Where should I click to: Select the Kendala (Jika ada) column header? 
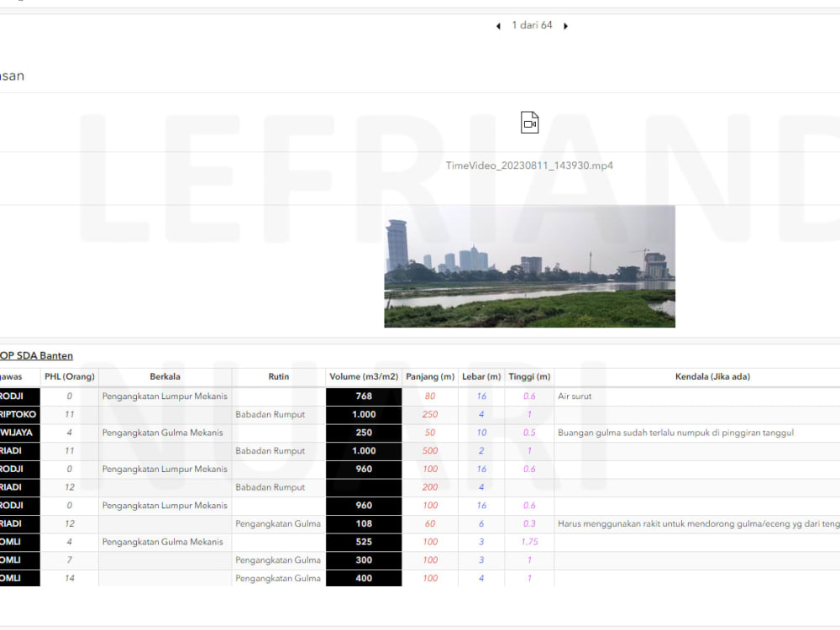tap(712, 376)
